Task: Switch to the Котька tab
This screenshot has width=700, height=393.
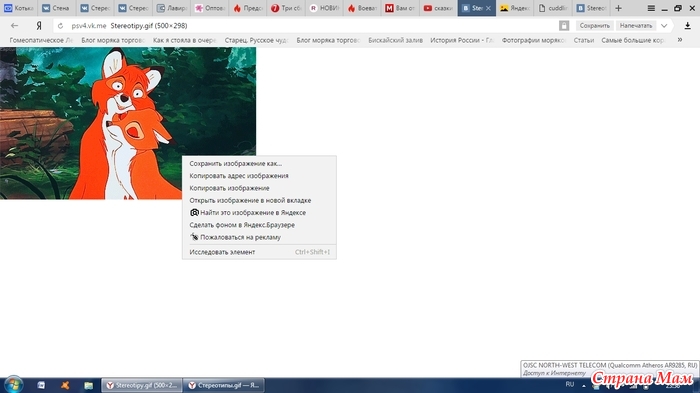Action: [x=19, y=8]
